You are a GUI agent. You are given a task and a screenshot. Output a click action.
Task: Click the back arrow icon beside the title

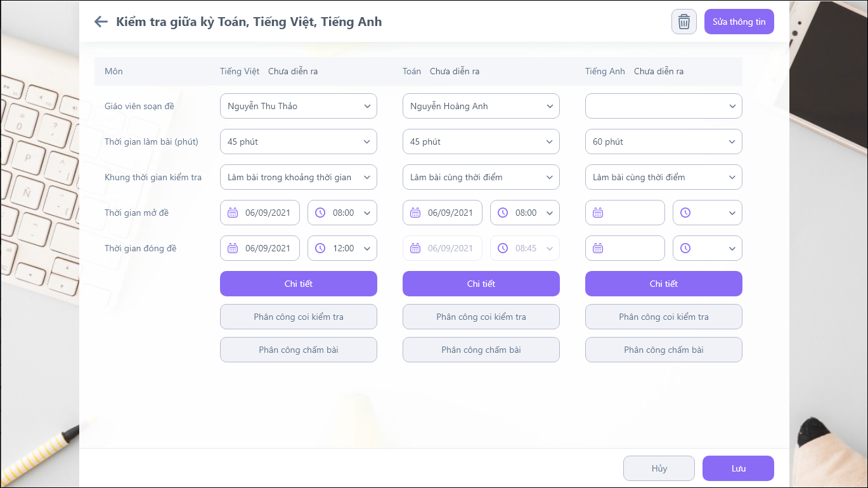pyautogui.click(x=101, y=22)
